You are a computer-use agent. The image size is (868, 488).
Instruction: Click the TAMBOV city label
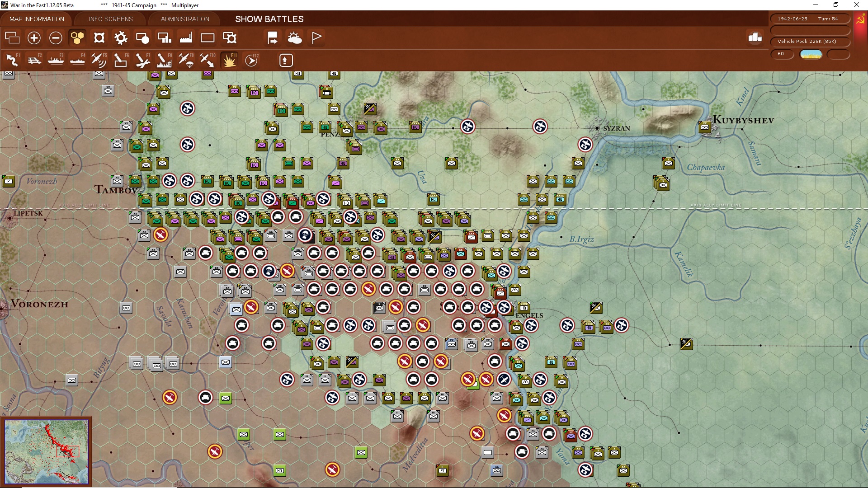tap(116, 190)
